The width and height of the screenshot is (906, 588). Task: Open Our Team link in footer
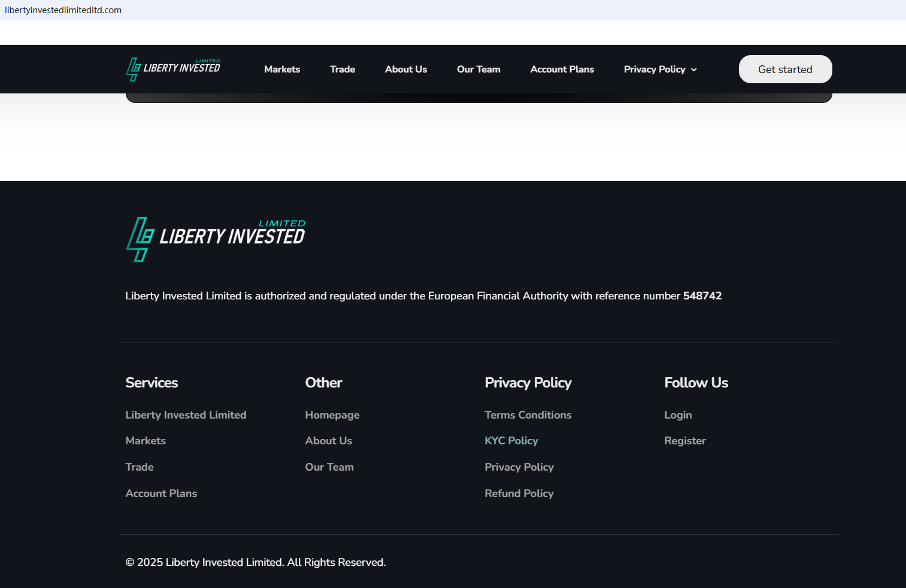329,467
